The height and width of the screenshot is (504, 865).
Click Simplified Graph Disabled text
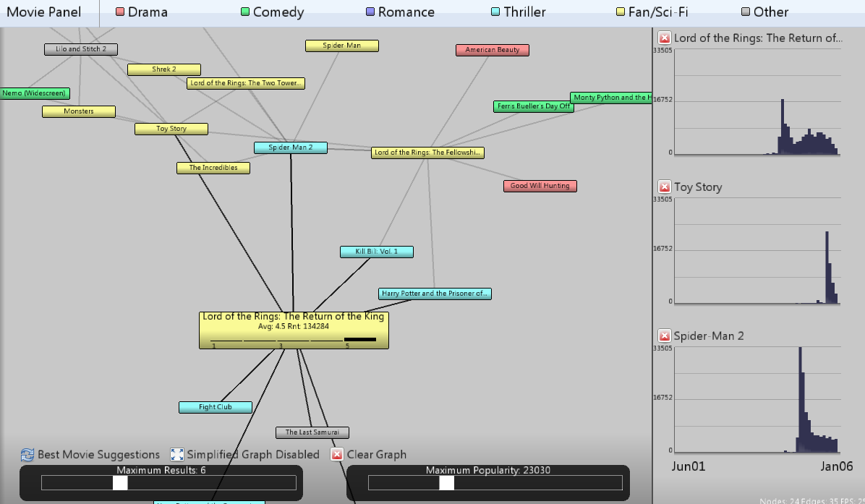click(x=253, y=454)
